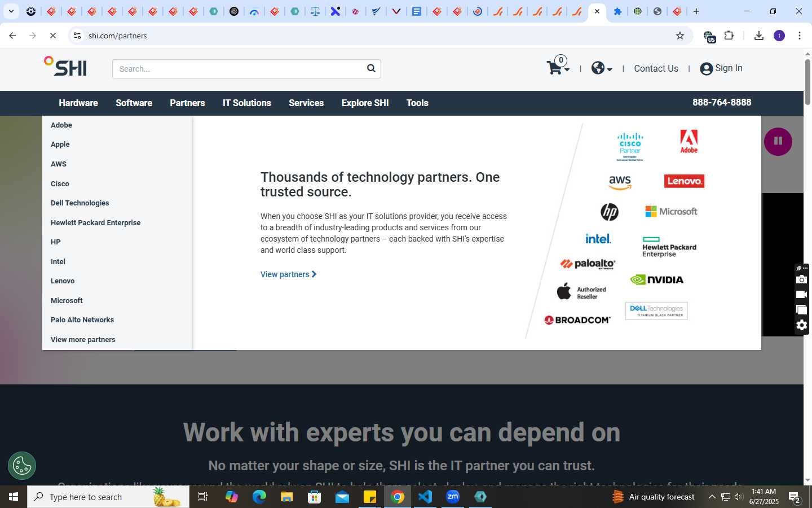
Task: Open the tab search dropdown arrow
Action: (x=11, y=11)
